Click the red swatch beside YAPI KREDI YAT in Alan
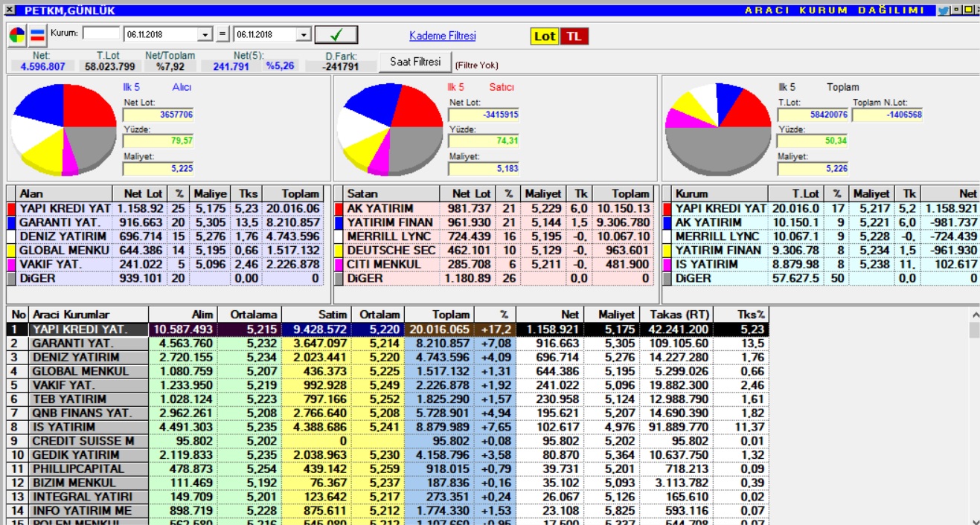This screenshot has width=980, height=525. tap(11, 209)
